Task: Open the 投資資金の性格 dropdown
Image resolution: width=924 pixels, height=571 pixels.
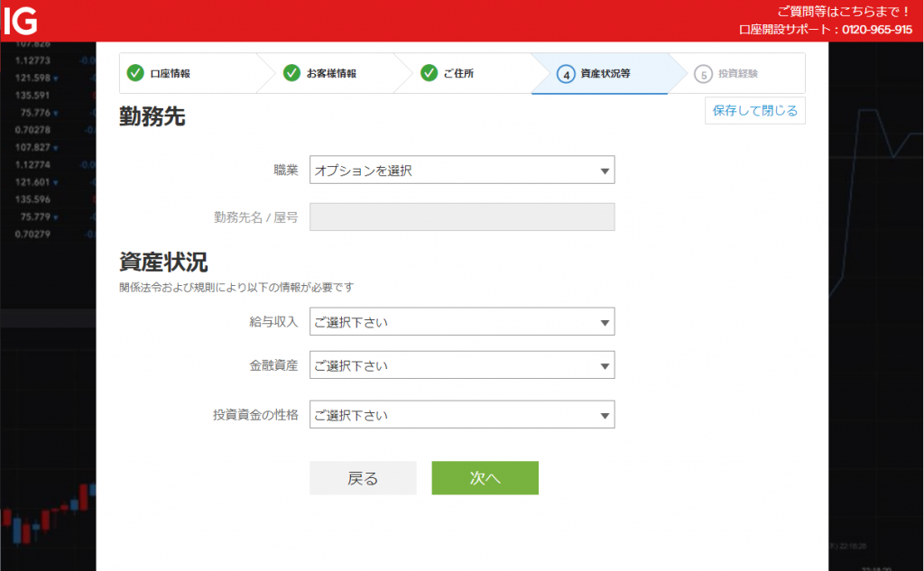Action: coord(462,415)
